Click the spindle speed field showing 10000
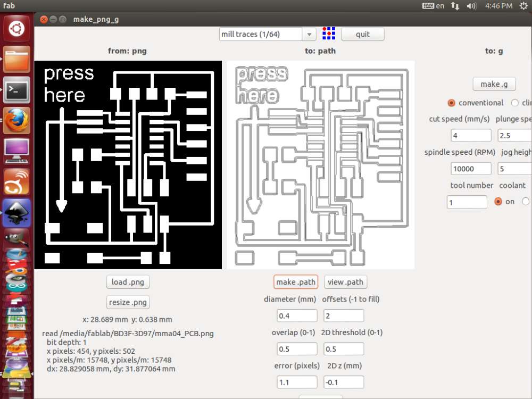 [471, 169]
